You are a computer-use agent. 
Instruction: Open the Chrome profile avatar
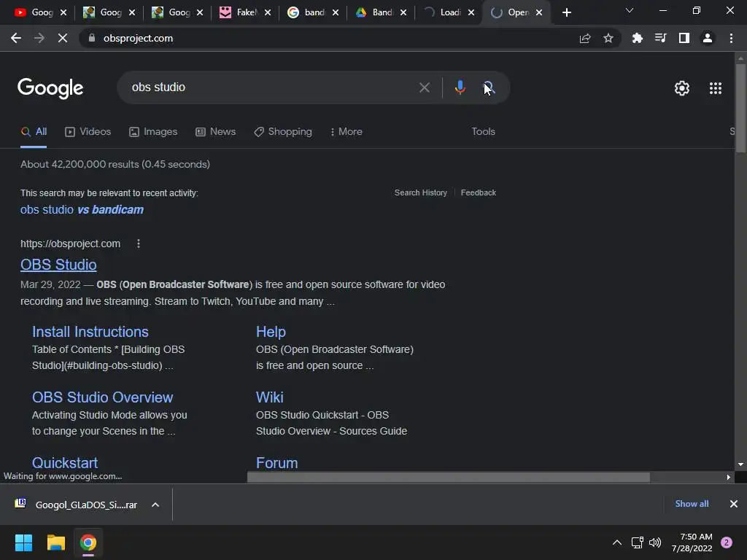pos(708,38)
